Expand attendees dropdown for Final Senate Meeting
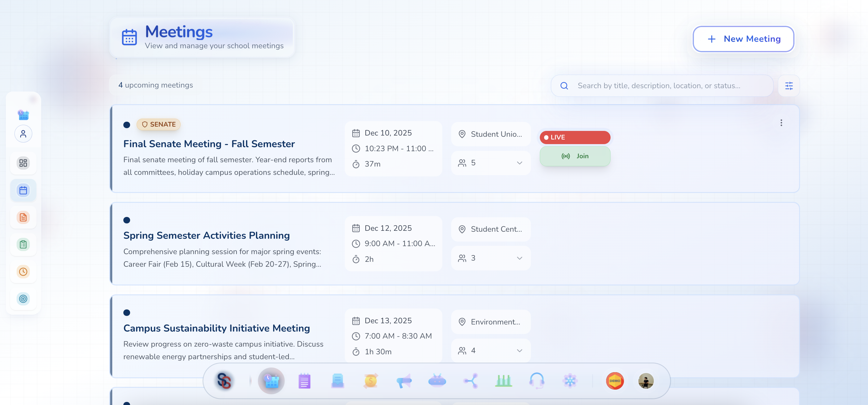Image resolution: width=868 pixels, height=405 pixels. coord(519,163)
